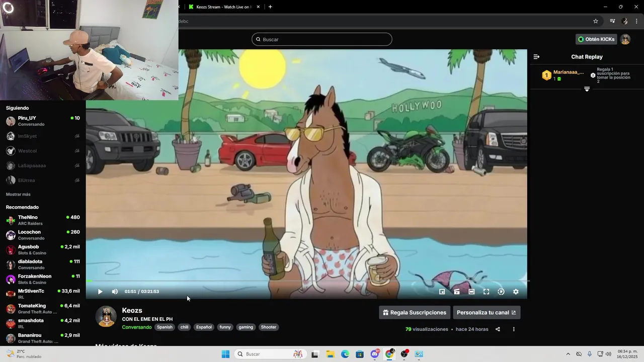Share the video with the share icon
Viewport: 644px width, 362px height.
[x=498, y=329]
